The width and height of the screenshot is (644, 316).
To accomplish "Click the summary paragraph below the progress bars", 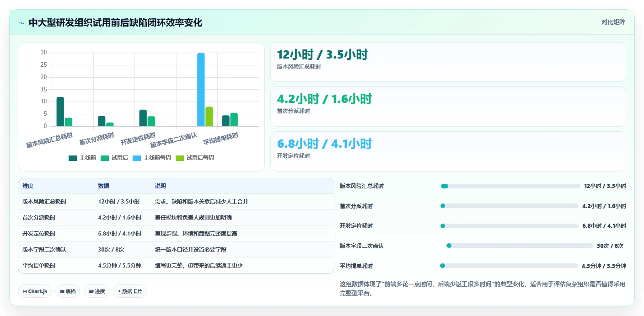I will [483, 289].
